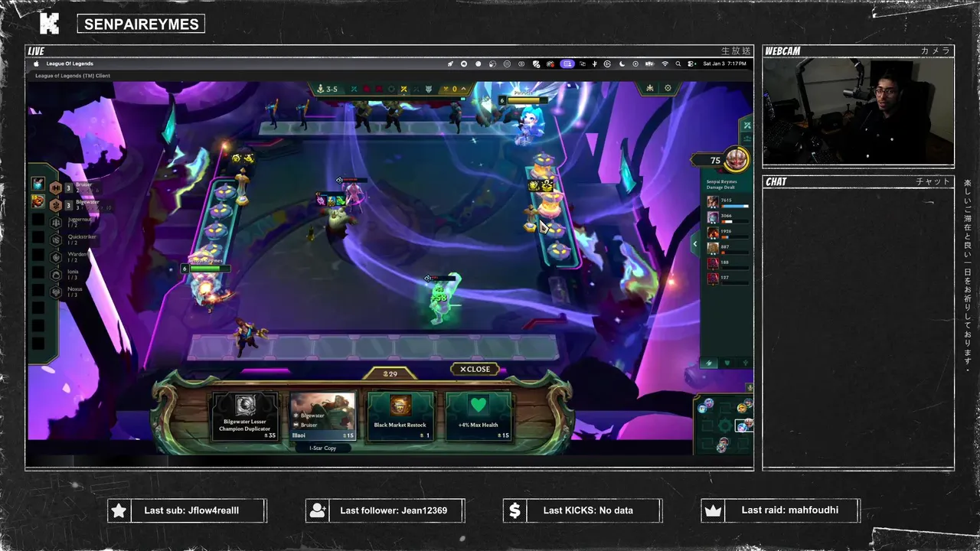Click the Kick logo

[x=49, y=23]
